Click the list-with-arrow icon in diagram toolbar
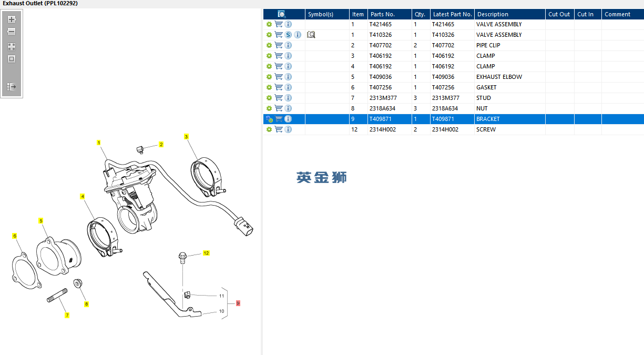The image size is (644, 355). pos(12,87)
